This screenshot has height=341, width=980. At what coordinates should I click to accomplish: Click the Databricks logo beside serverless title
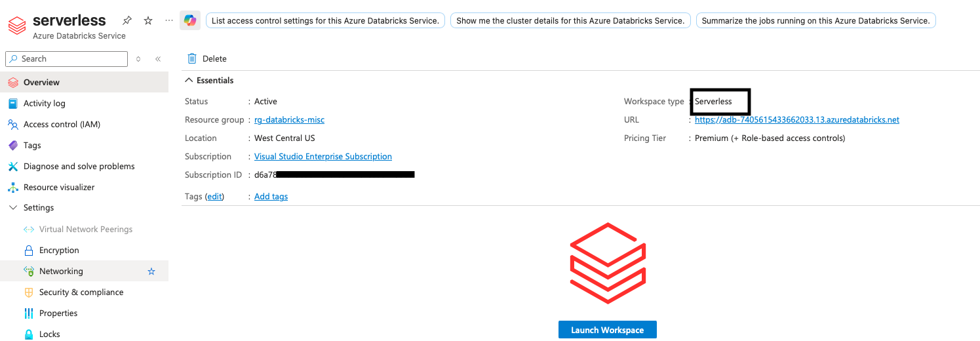tap(16, 25)
